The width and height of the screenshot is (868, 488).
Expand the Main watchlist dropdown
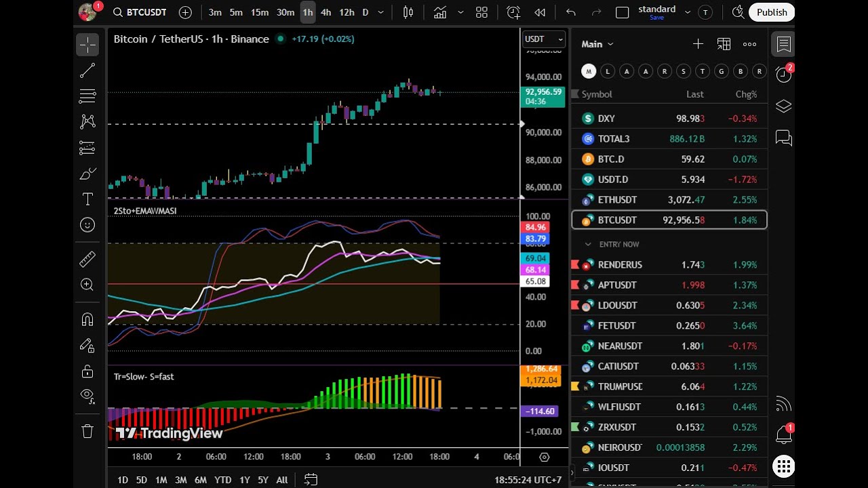[x=597, y=44]
